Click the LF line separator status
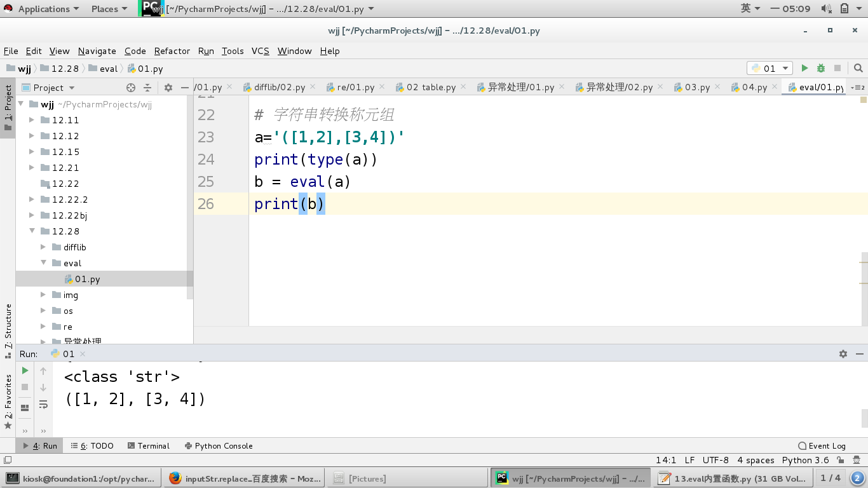This screenshot has height=488, width=868. pyautogui.click(x=689, y=460)
